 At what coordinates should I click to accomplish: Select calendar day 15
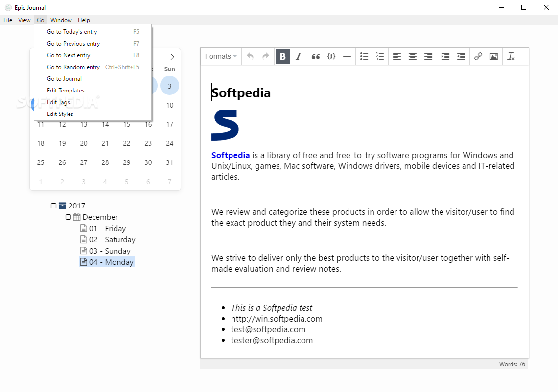(x=127, y=124)
